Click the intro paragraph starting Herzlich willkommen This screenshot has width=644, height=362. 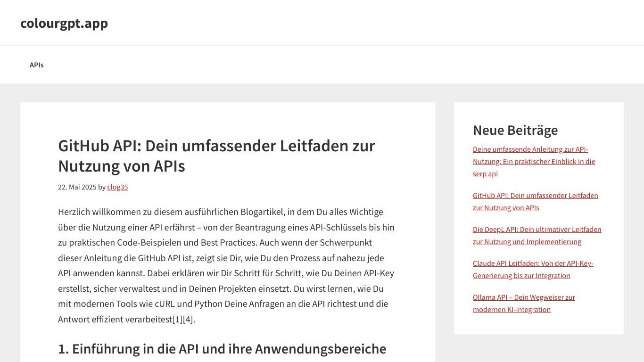coord(226,265)
